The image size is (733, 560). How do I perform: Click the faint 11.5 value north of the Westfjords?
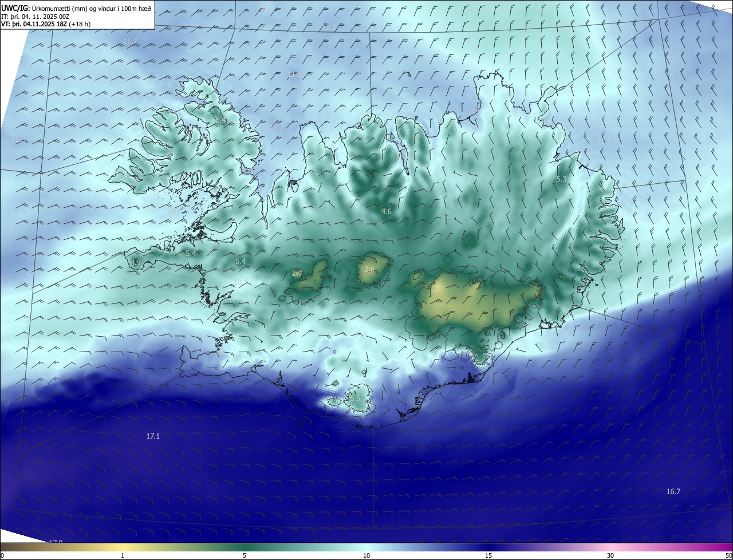(295, 74)
